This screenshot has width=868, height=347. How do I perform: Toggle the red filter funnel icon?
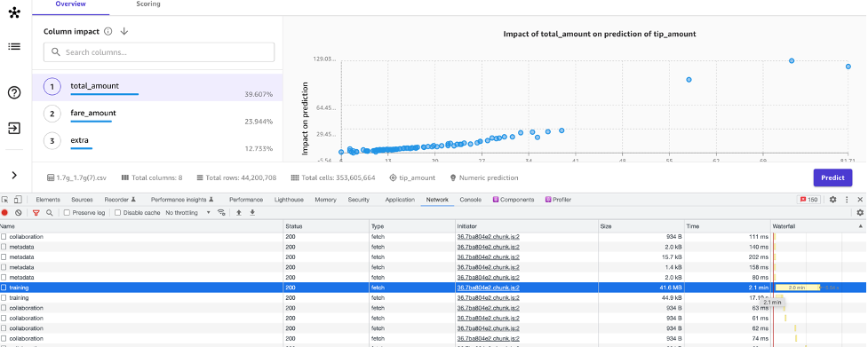click(x=36, y=212)
